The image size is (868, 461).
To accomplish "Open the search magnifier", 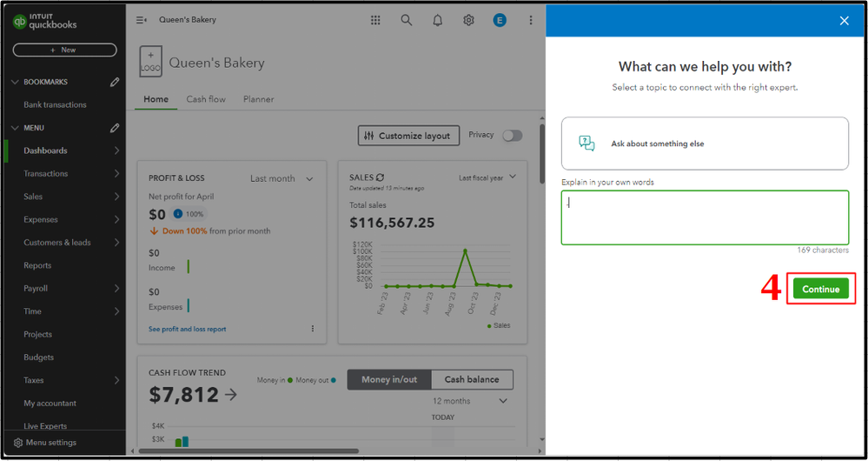I will (x=407, y=20).
